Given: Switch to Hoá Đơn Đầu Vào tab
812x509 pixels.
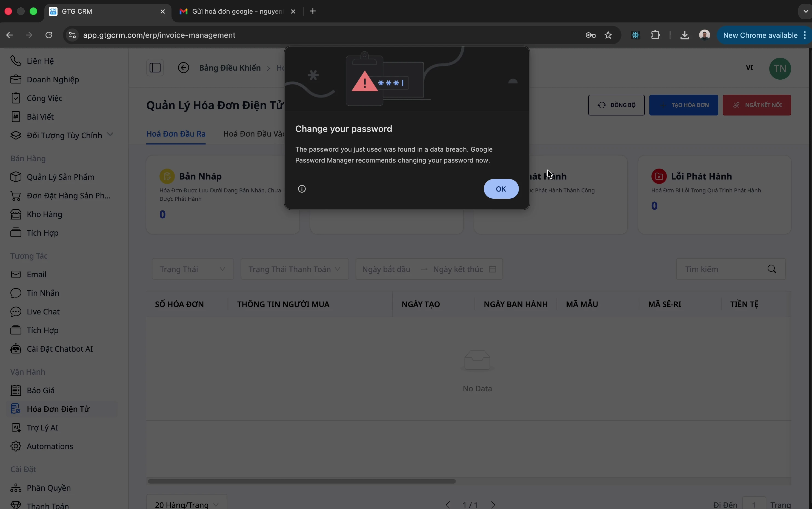Looking at the screenshot, I should (x=255, y=134).
